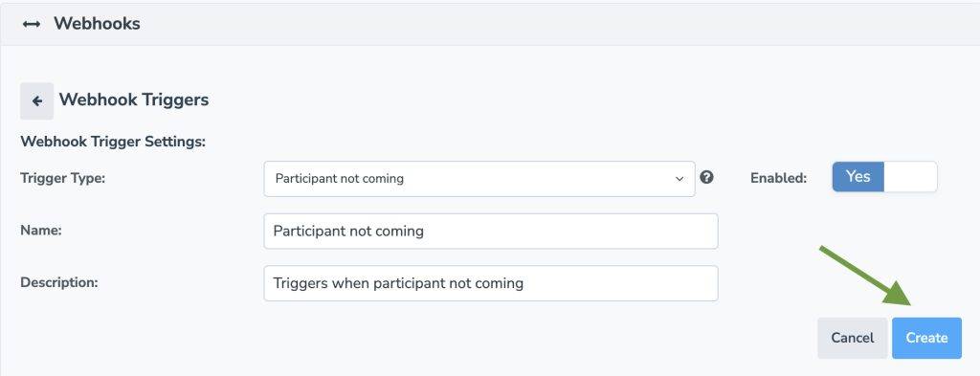
Task: Click the 'Enabled:' label
Action: [x=779, y=178]
